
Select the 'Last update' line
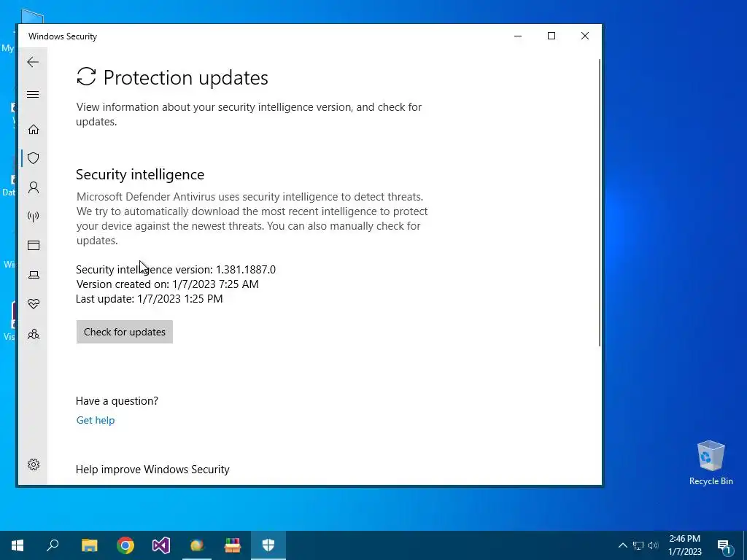tap(149, 298)
